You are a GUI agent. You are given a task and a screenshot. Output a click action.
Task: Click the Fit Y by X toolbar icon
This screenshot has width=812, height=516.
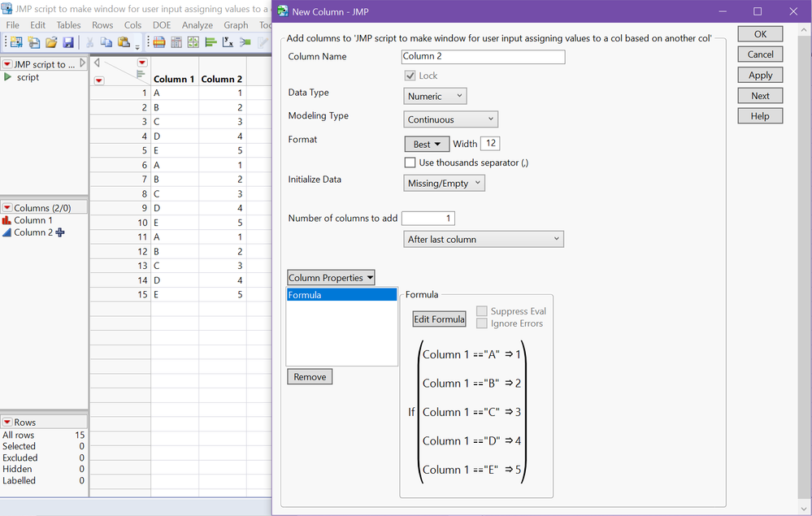click(x=228, y=42)
